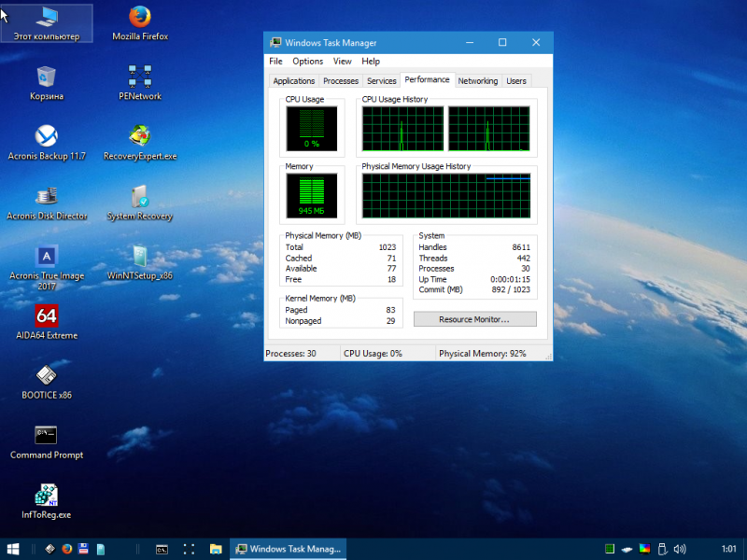The width and height of the screenshot is (747, 560).
Task: Switch to the Users tab
Action: pos(516,81)
